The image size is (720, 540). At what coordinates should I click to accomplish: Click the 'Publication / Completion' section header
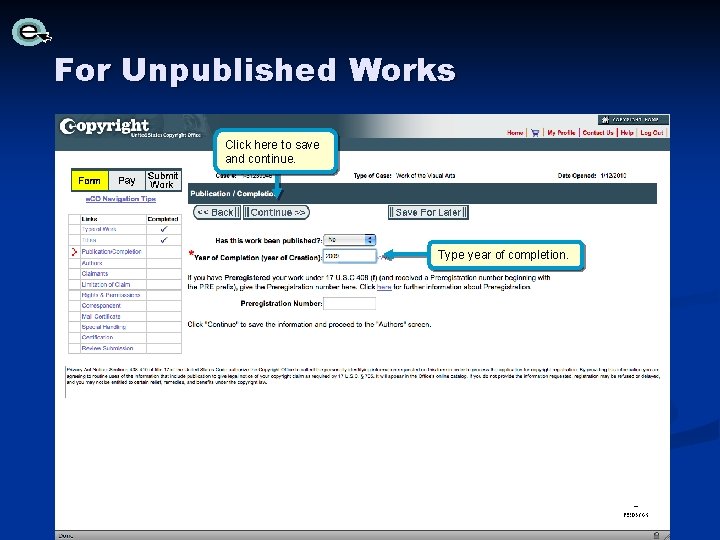[x=422, y=193]
